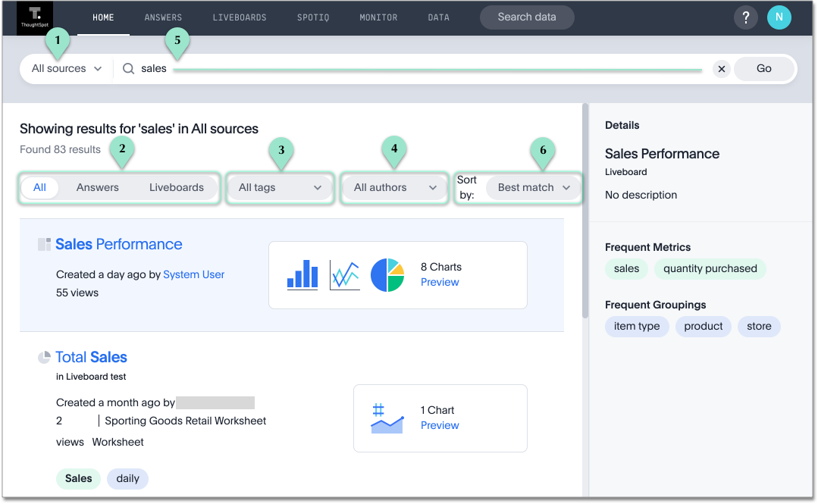The height and width of the screenshot is (504, 818).
Task: Select the line chart icon on Sales Performance card
Action: click(x=345, y=274)
